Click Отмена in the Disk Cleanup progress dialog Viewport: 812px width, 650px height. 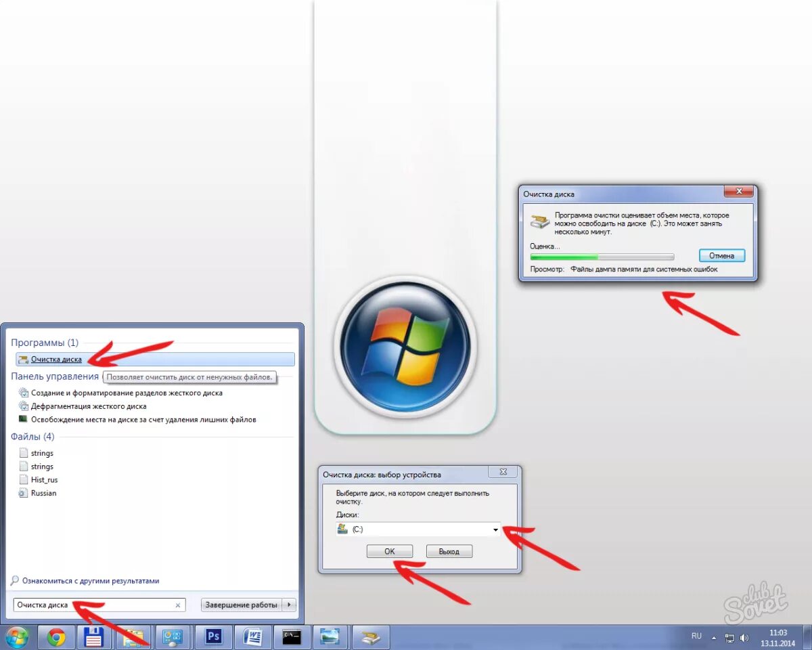[x=722, y=256]
